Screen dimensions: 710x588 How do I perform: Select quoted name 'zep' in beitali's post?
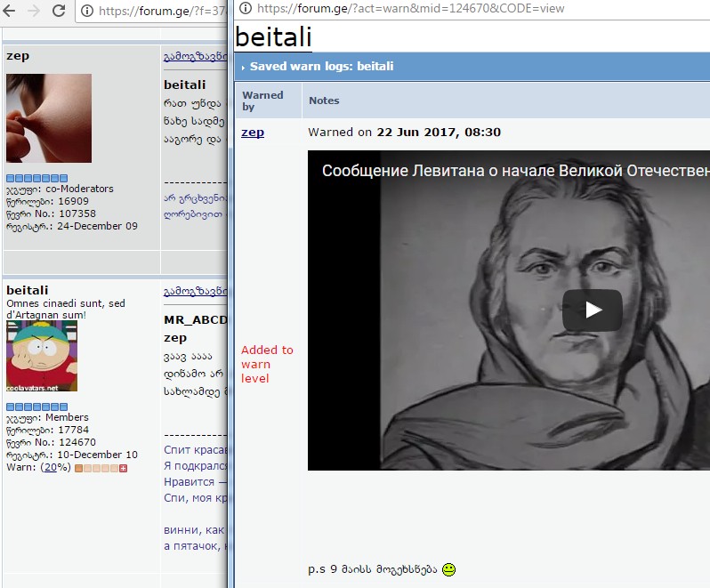175,338
